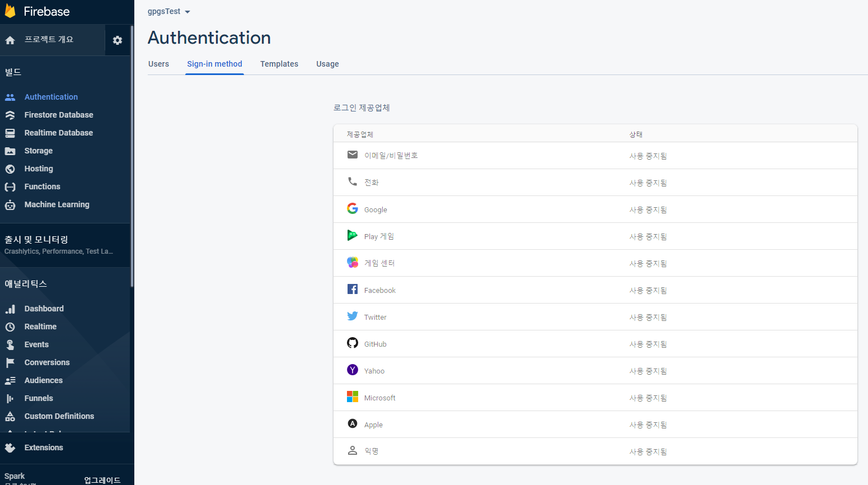Open the Google provider name
This screenshot has width=868, height=485.
376,209
